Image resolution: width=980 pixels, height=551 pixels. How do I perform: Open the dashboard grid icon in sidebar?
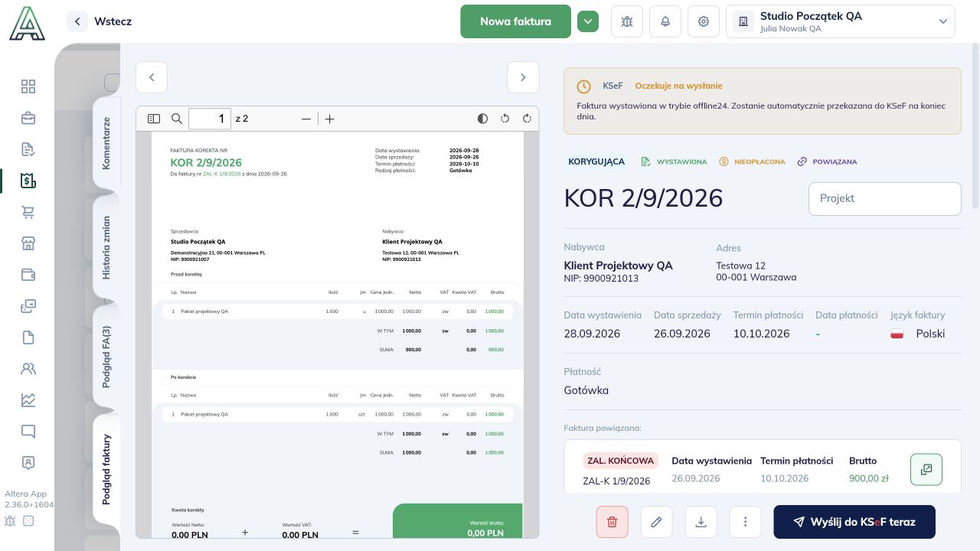pos(28,86)
